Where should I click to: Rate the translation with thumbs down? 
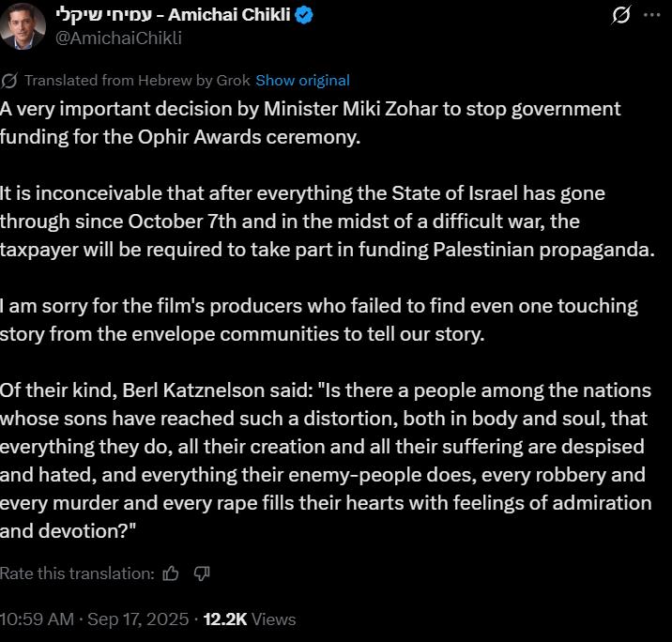(x=201, y=573)
